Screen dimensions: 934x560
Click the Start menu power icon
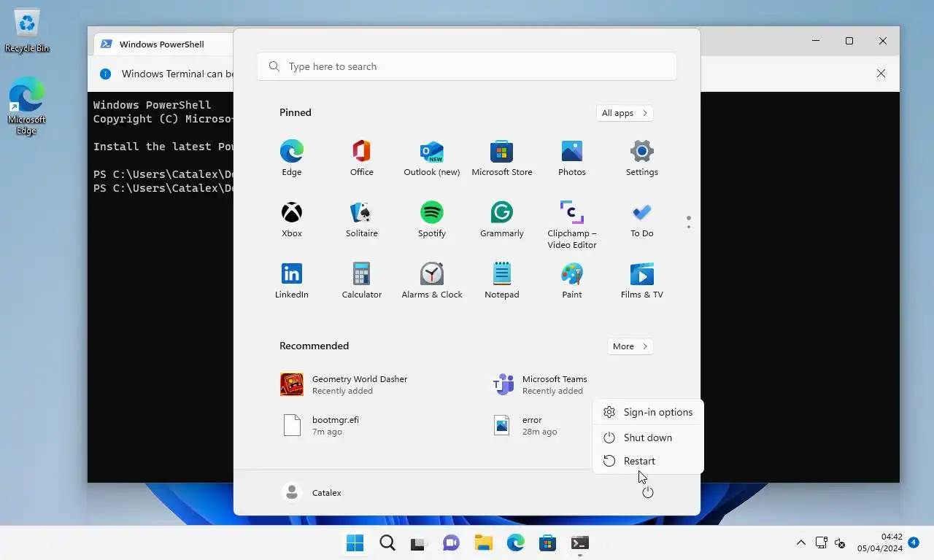648,493
